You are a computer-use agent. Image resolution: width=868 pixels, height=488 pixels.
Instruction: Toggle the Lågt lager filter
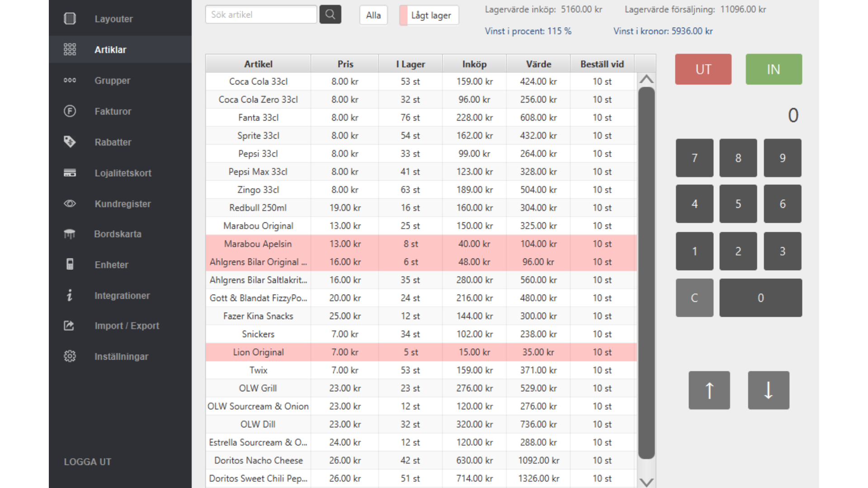click(x=429, y=15)
